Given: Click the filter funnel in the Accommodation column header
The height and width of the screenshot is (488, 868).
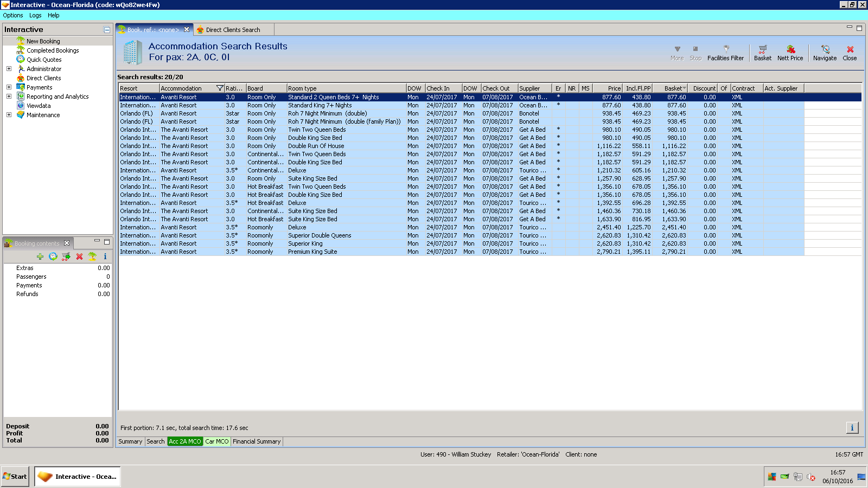Looking at the screenshot, I should pyautogui.click(x=220, y=88).
